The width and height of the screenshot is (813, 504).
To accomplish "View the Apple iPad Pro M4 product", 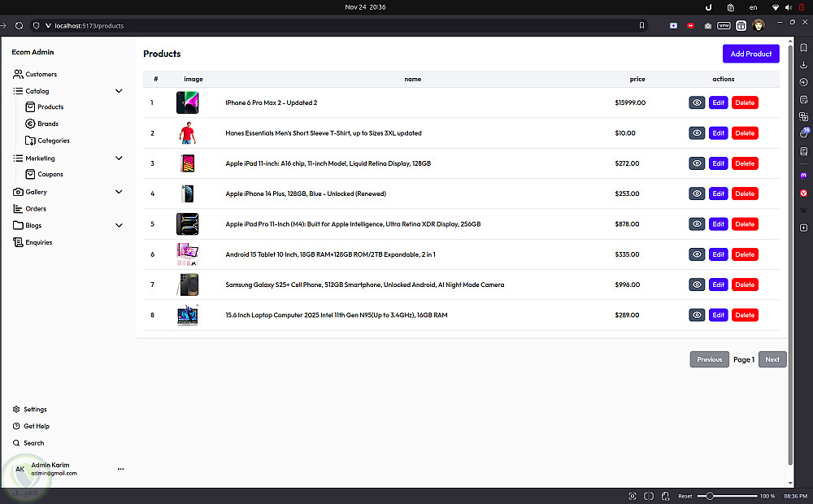I will 697,224.
